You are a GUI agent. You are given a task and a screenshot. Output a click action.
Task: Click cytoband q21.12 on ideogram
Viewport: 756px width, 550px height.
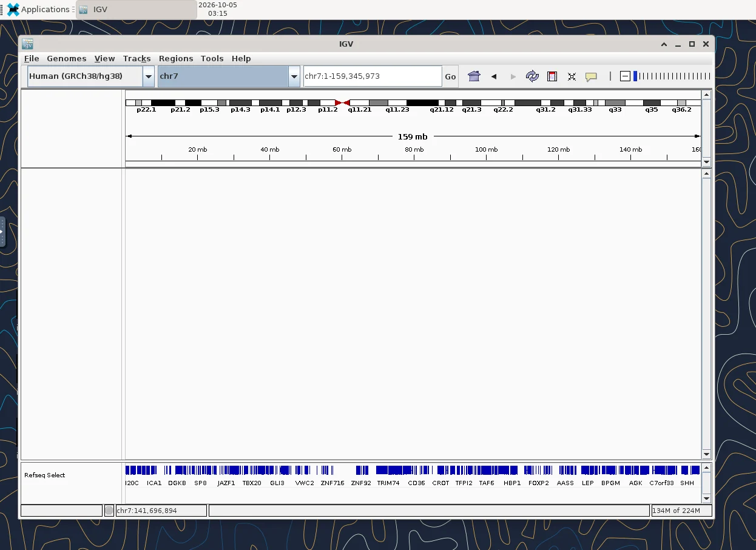(x=442, y=110)
